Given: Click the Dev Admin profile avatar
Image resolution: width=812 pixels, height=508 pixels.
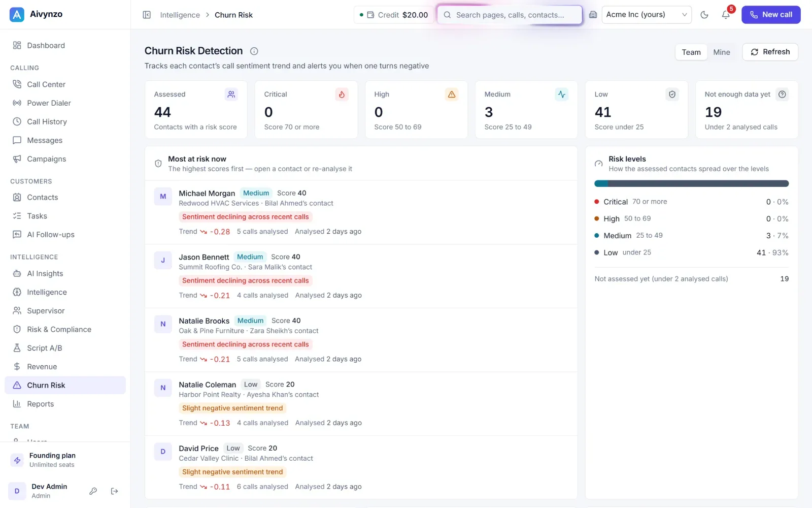Looking at the screenshot, I should point(17,491).
